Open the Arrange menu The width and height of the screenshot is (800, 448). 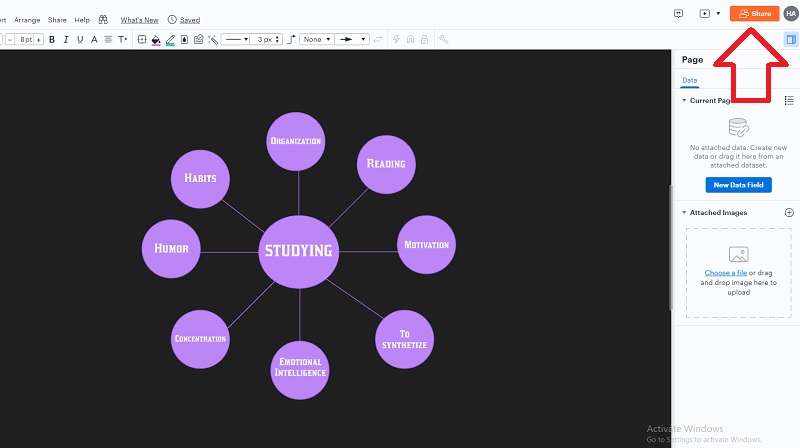click(27, 20)
